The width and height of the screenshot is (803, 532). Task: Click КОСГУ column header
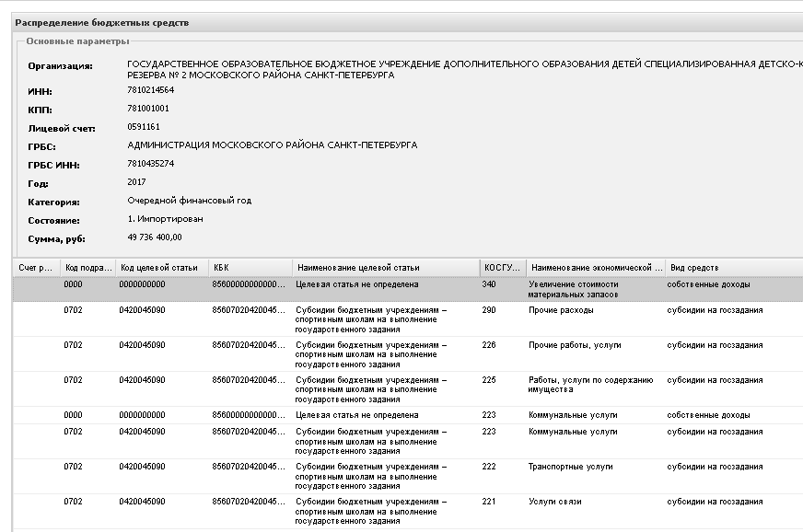click(x=503, y=267)
